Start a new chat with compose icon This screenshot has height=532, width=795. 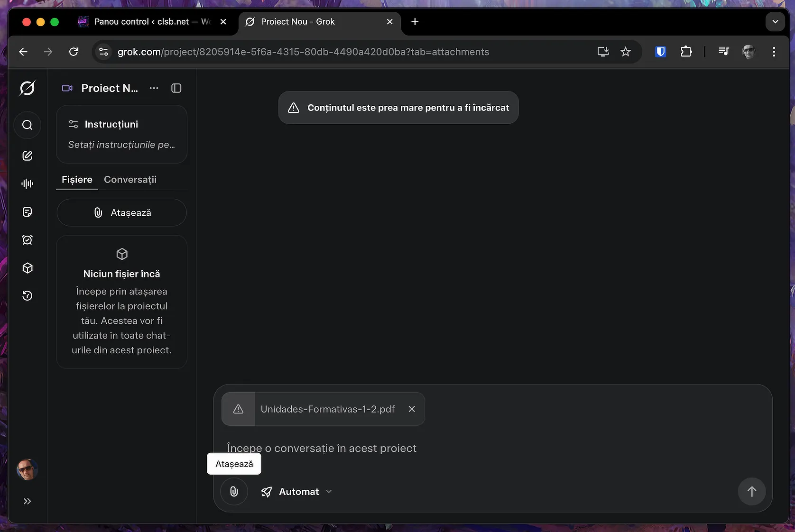28,156
